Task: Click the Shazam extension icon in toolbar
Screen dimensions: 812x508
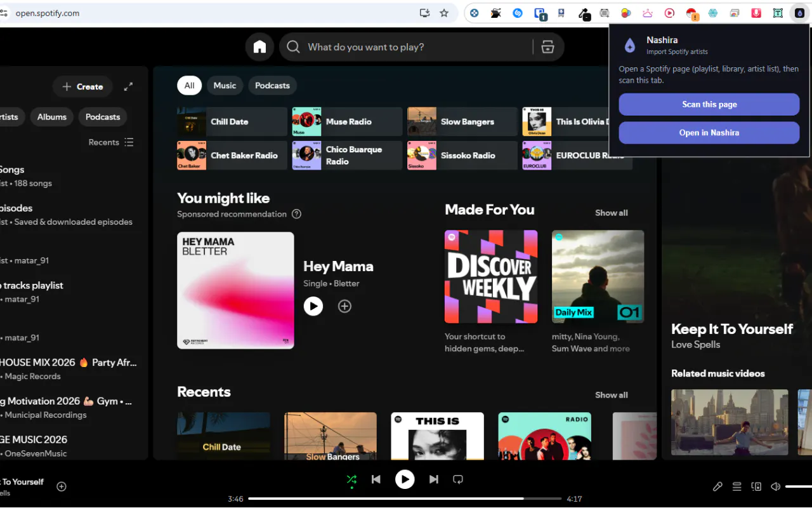Action: click(x=518, y=13)
